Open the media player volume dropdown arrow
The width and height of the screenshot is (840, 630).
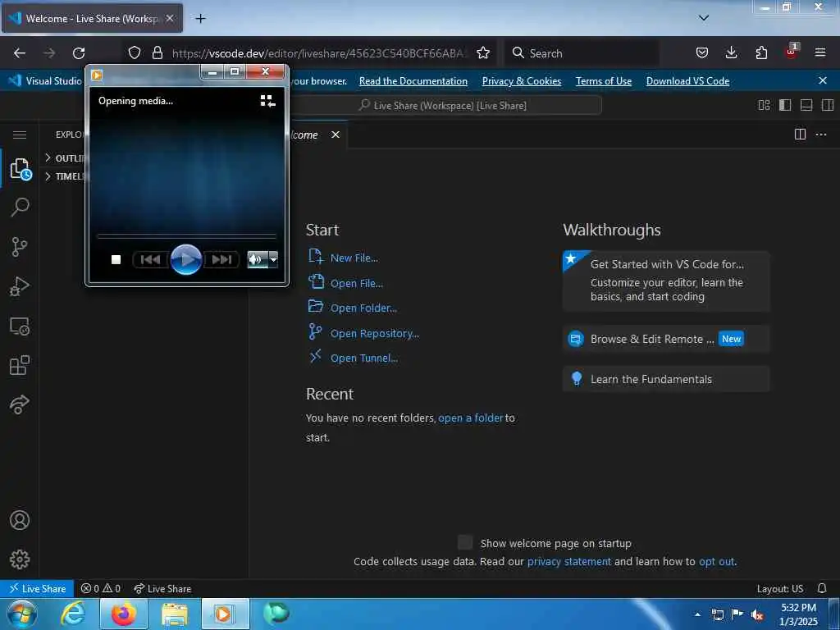[x=273, y=259]
